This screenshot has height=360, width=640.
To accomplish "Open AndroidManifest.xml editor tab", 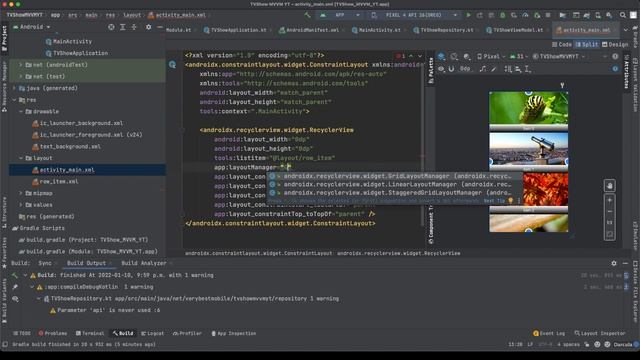I will point(309,30).
